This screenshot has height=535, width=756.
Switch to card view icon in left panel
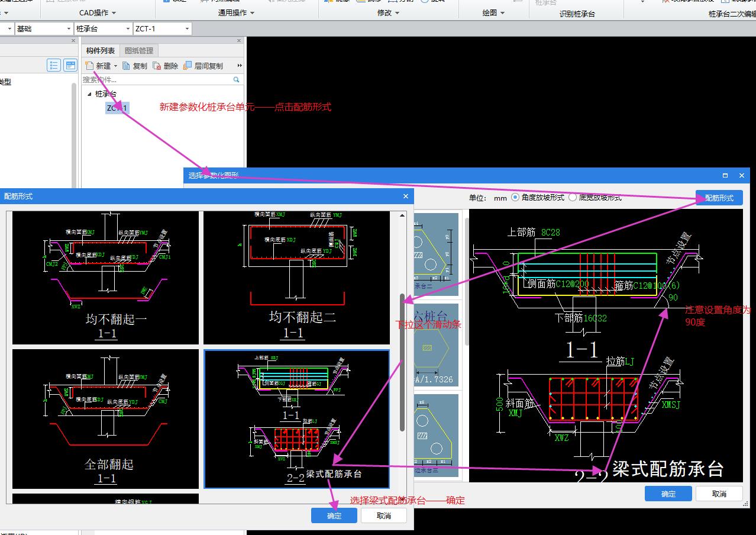(x=70, y=65)
